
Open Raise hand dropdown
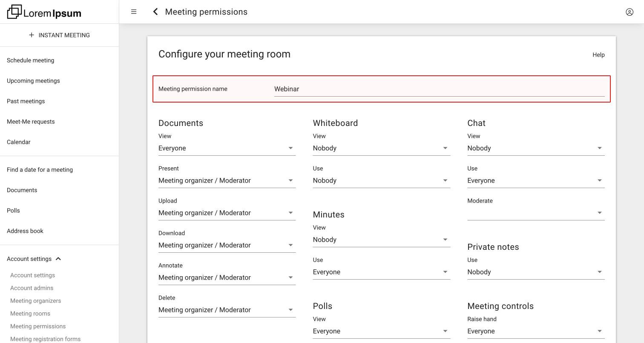(x=536, y=331)
